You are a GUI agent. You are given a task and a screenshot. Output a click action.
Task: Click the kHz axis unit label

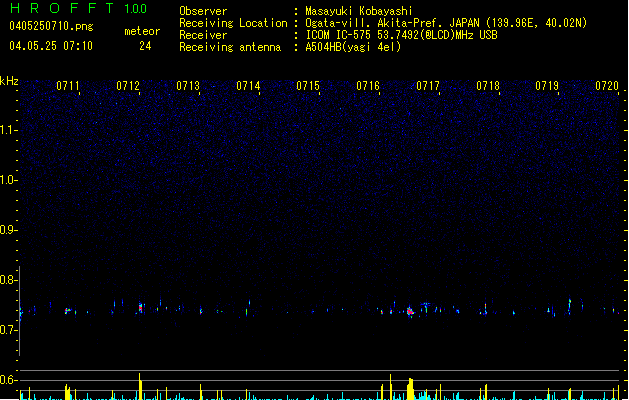coord(9,81)
